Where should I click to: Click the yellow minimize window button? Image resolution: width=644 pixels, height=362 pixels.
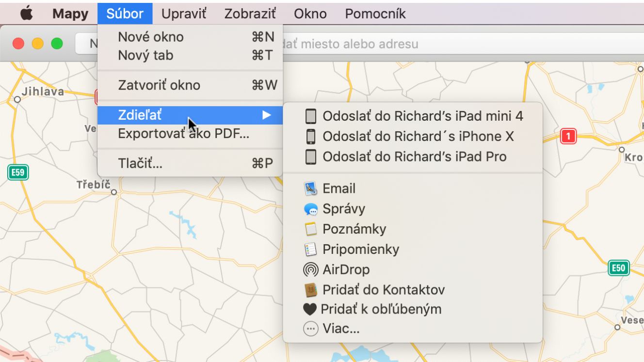tap(38, 44)
